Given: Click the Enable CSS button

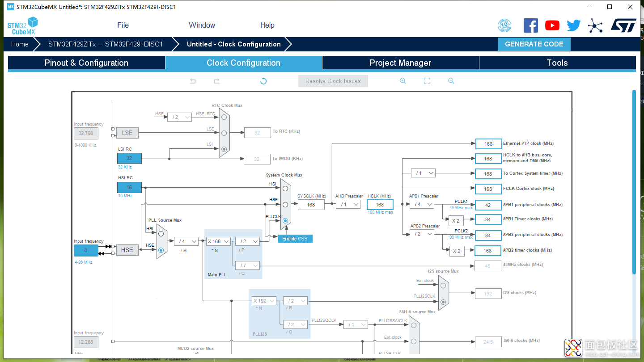Looking at the screenshot, I should point(295,239).
